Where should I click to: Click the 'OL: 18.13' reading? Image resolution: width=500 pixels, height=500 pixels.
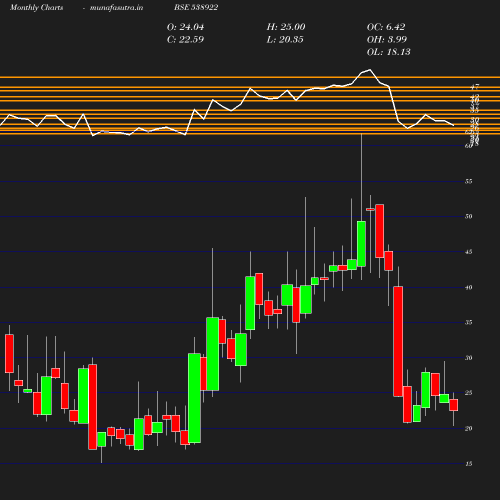pyautogui.click(x=389, y=52)
